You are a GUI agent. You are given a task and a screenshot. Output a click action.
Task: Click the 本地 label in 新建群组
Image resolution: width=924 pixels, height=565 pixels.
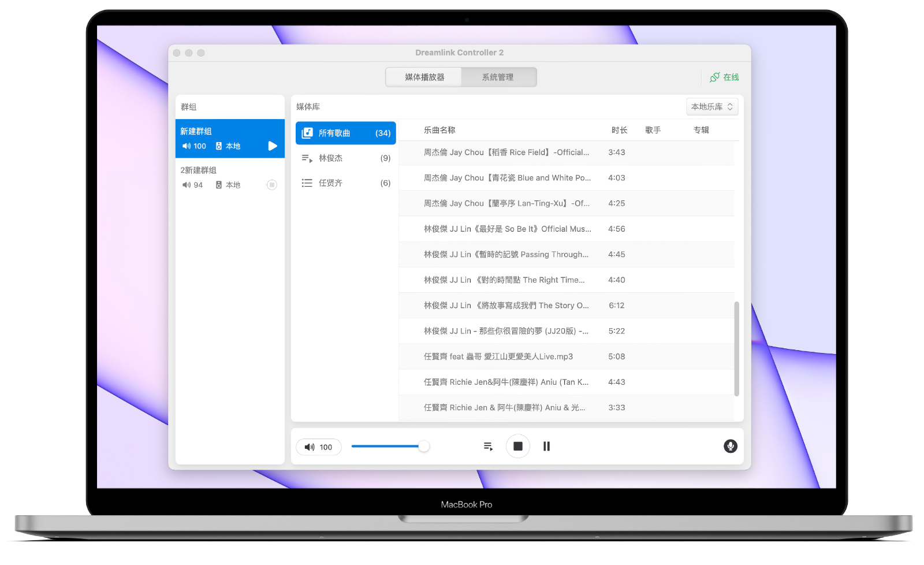(x=233, y=146)
